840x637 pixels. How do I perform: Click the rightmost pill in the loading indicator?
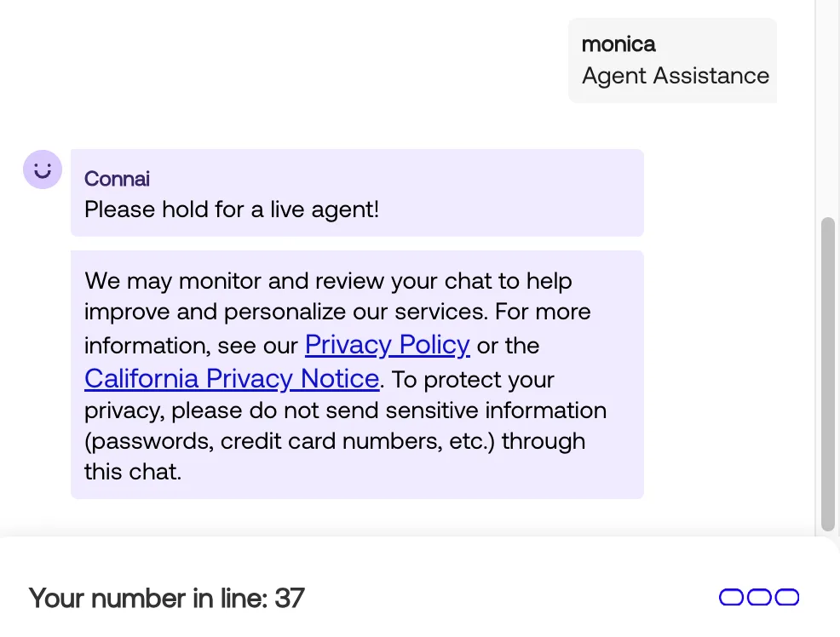[786, 598]
